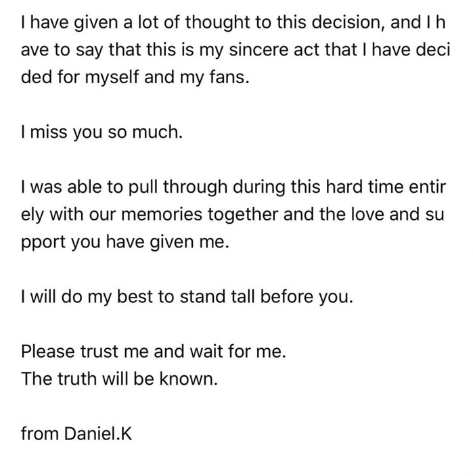This screenshot has width=473, height=476.
Task: Click the words 'pull through'
Action: [178, 187]
